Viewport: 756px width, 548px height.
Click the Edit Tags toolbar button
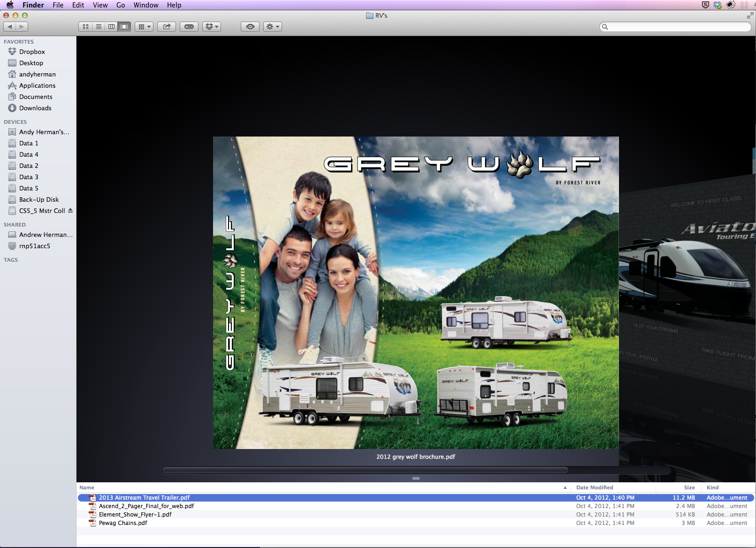[189, 27]
